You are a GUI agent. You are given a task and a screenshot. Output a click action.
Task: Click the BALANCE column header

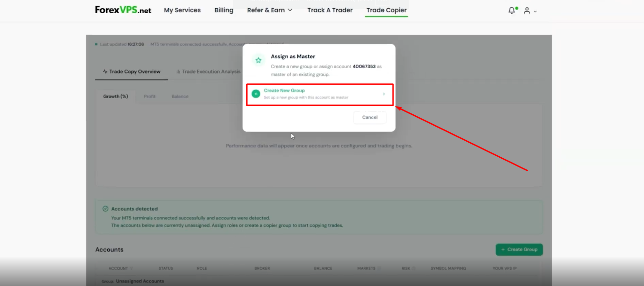(323, 268)
